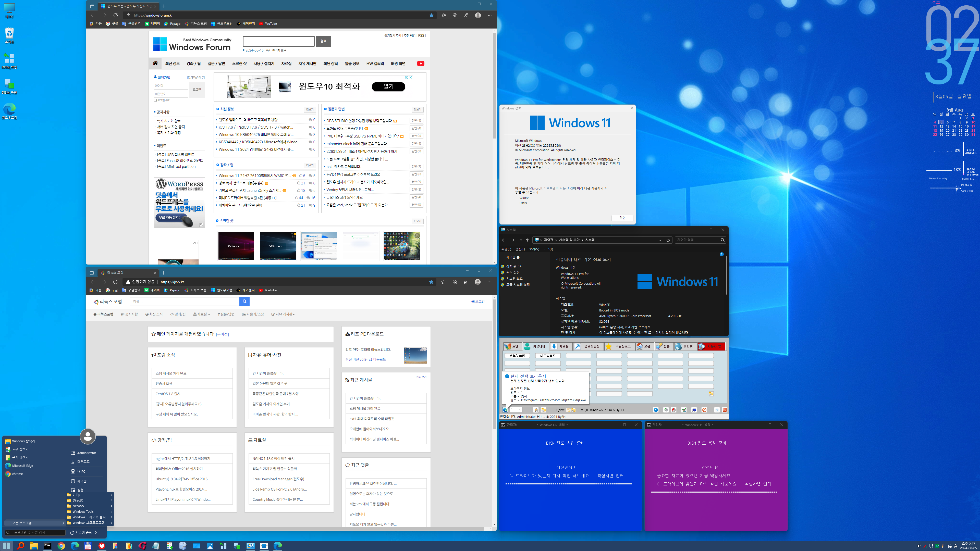Open the 공지사항 tab on 리눅스 포럼

click(129, 314)
